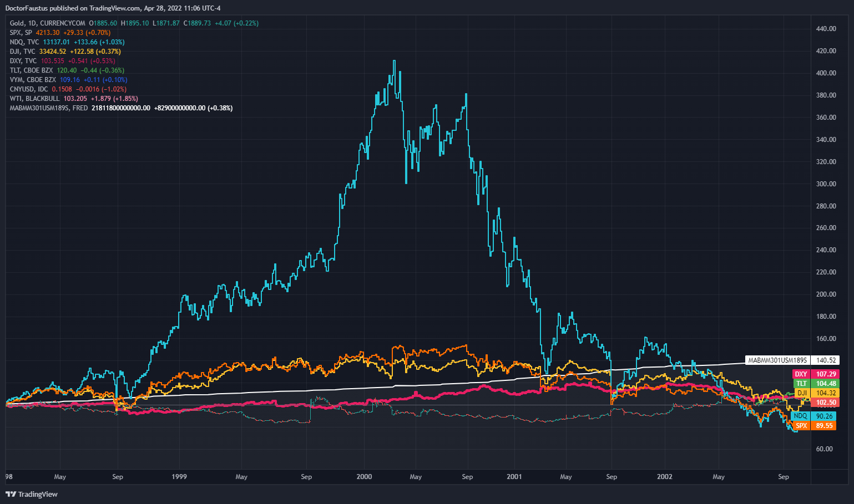Click the 360.00 price axis label
Viewport: 854px width, 504px height.
coord(826,118)
